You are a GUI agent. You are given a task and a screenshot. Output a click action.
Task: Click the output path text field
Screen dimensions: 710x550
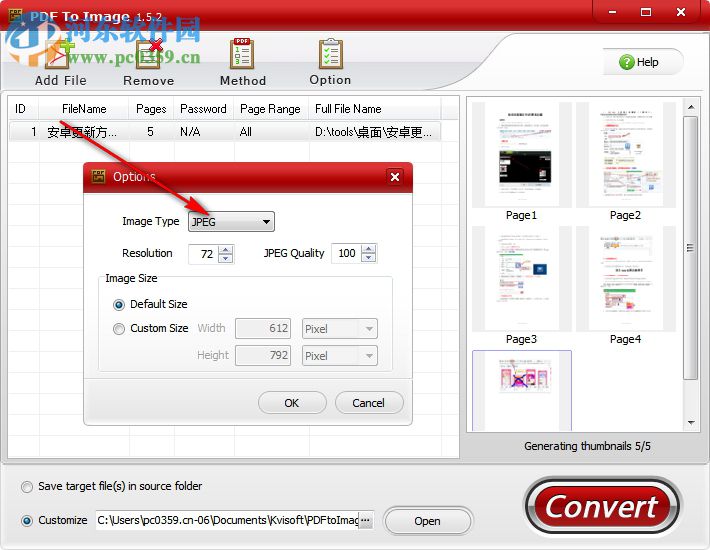[x=227, y=520]
